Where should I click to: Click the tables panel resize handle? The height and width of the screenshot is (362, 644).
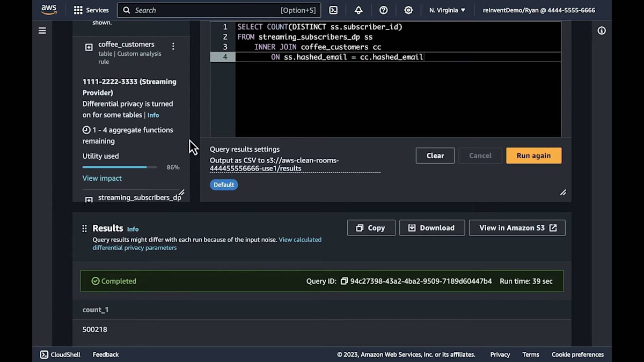point(181,193)
